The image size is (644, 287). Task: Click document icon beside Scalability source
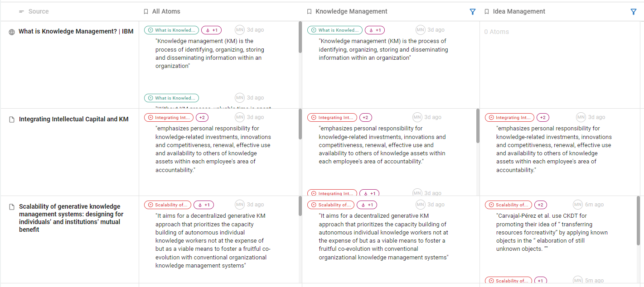pos(12,207)
